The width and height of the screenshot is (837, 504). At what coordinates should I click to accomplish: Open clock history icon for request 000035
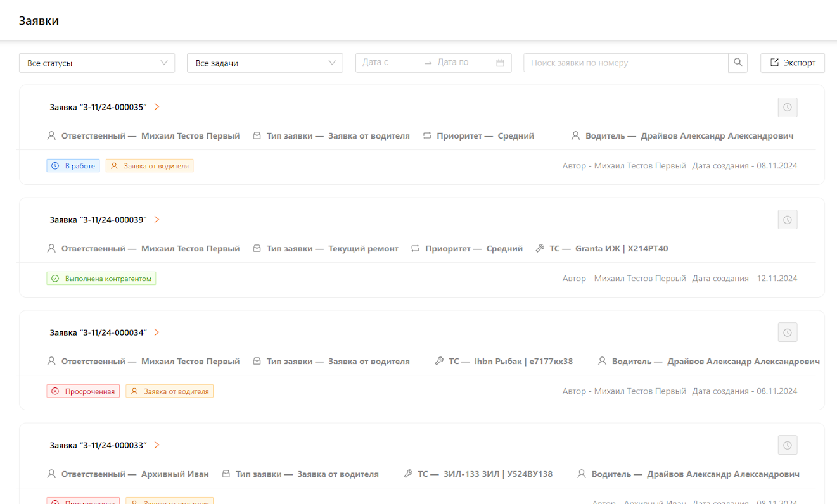787,108
